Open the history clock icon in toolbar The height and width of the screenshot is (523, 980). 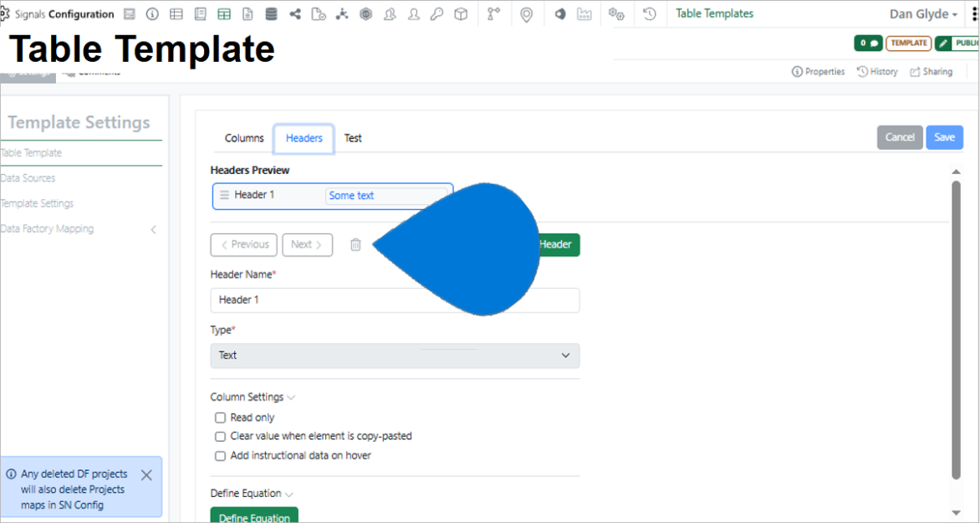point(650,14)
